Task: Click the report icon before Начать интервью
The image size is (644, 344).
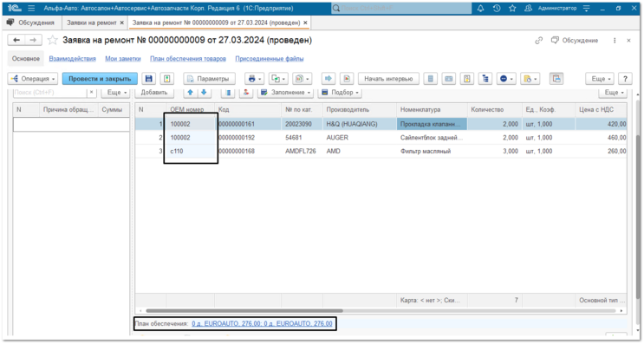Action: coord(347,78)
